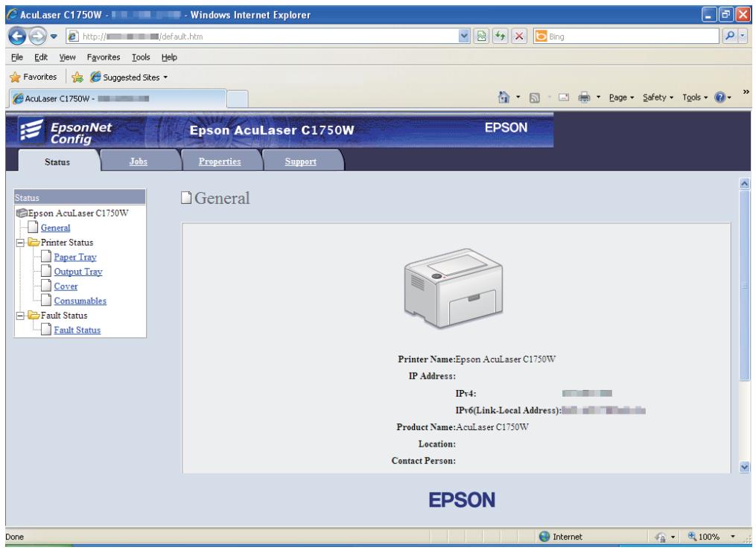
Task: Click the Protected Mode status bar icon
Action: click(x=660, y=537)
